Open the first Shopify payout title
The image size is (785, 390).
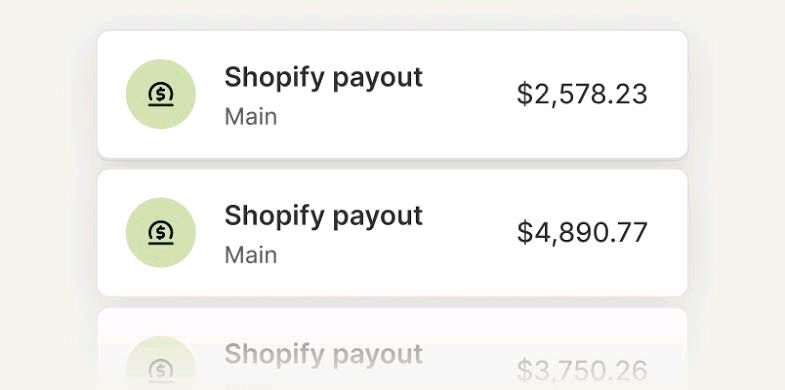323,79
